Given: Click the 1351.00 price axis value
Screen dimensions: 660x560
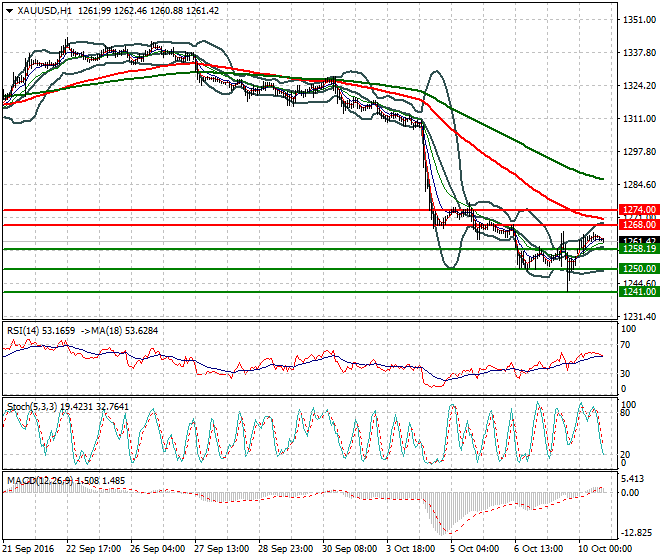Looking at the screenshot, I should [x=639, y=20].
